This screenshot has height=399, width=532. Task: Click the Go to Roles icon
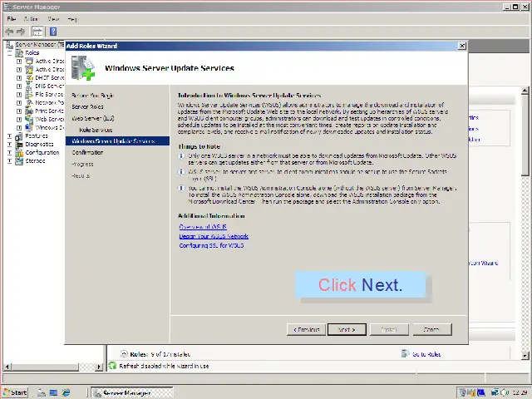pyautogui.click(x=405, y=354)
